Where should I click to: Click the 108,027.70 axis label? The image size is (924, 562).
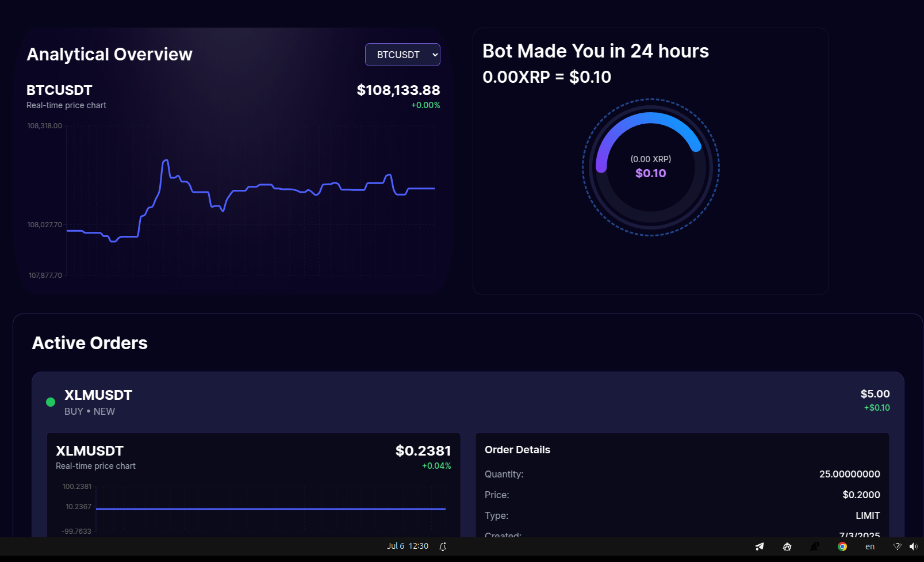[45, 225]
